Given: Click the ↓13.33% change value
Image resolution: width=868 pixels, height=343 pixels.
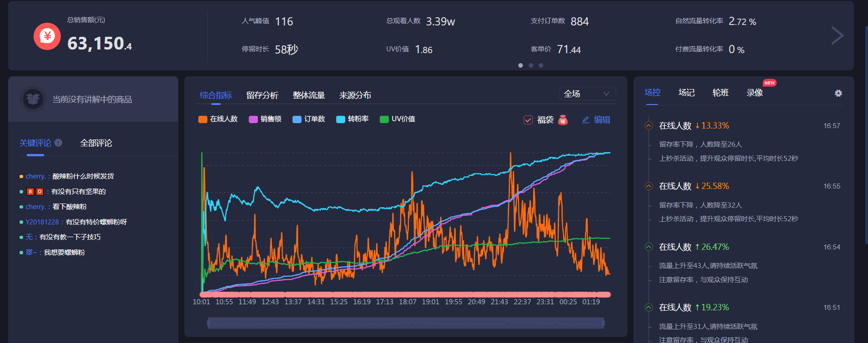Looking at the screenshot, I should [x=712, y=125].
